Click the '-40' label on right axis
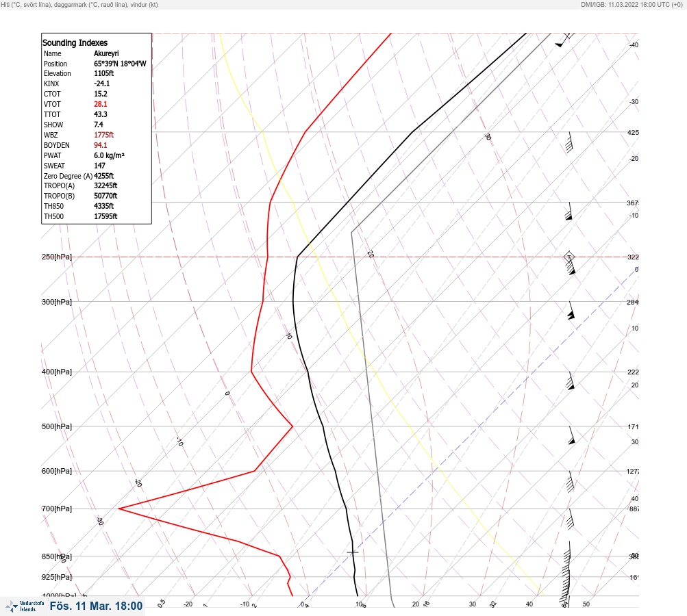Screen dimensions: 687x616 tap(634, 45)
